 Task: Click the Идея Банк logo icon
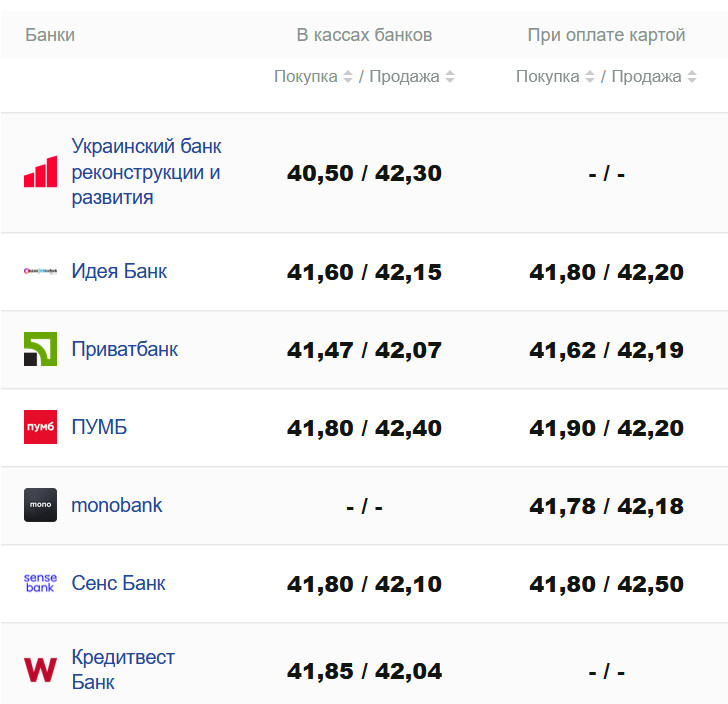(41, 271)
